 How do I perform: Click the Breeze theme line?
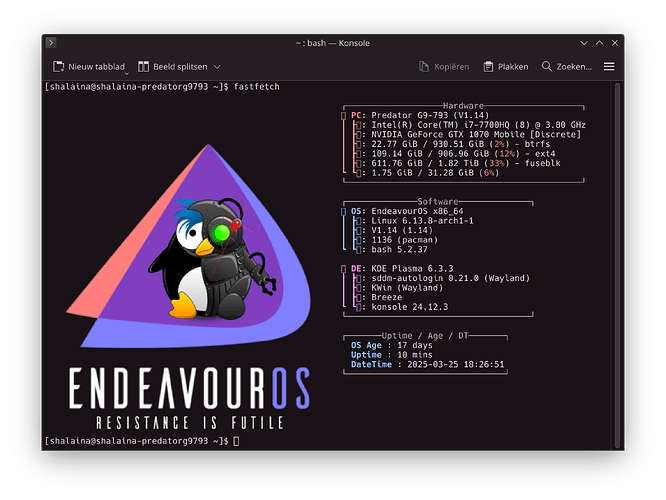[x=387, y=297]
